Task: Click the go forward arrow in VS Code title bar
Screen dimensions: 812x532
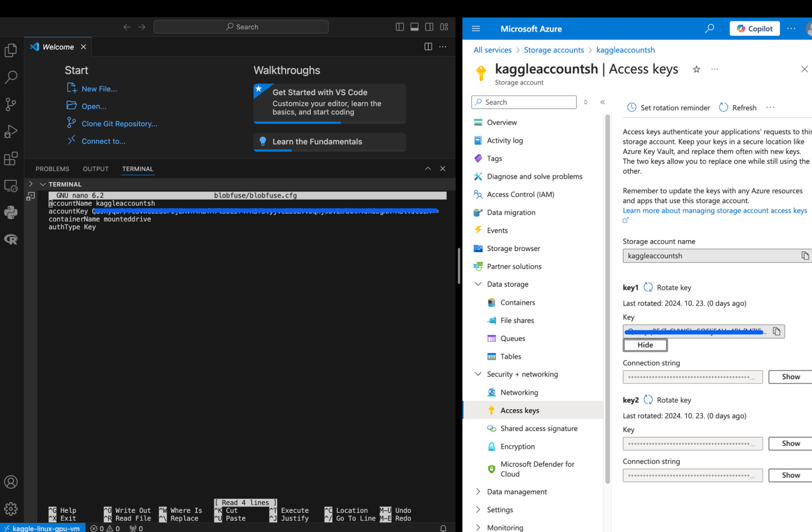Action: coord(142,27)
